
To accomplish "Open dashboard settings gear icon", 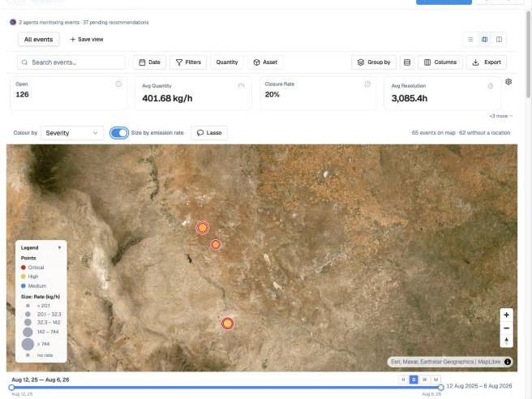I will pos(508,82).
